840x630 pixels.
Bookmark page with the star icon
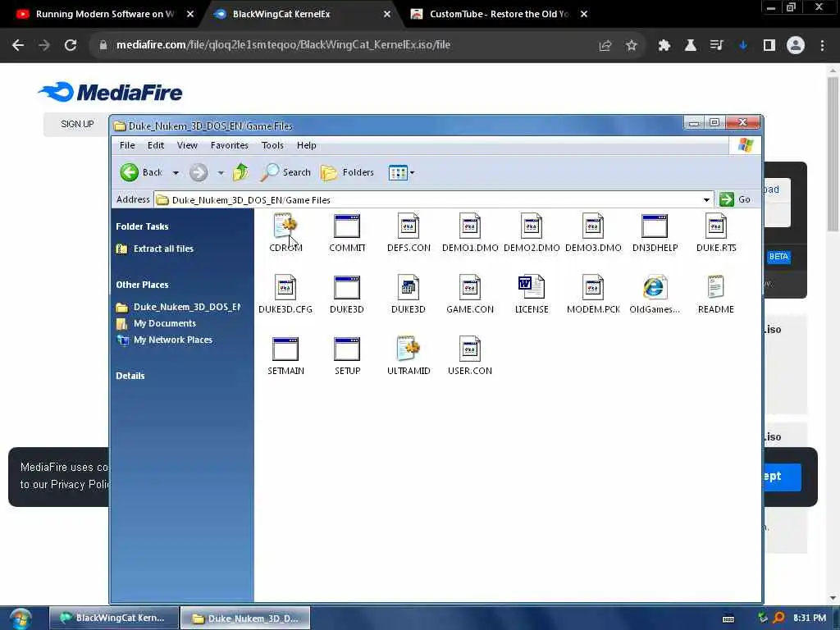click(x=632, y=46)
